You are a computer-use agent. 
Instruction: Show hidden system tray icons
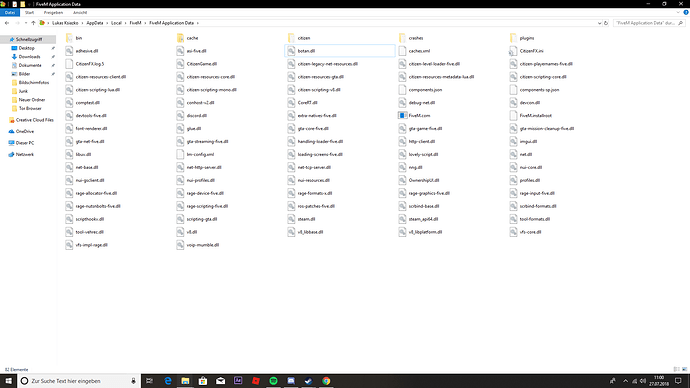(625, 381)
